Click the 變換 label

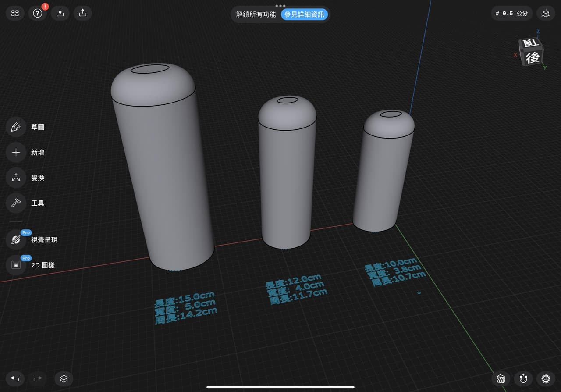tap(38, 178)
